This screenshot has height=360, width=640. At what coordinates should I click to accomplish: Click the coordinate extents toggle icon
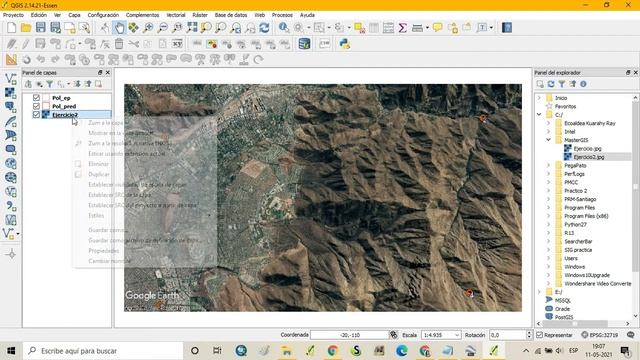(x=393, y=335)
